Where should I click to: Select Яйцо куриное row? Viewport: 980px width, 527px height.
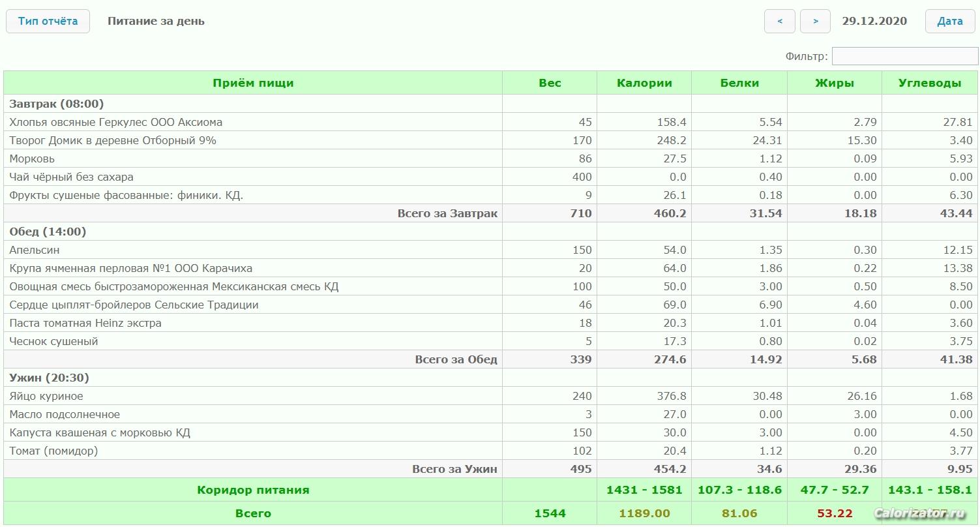(490, 396)
